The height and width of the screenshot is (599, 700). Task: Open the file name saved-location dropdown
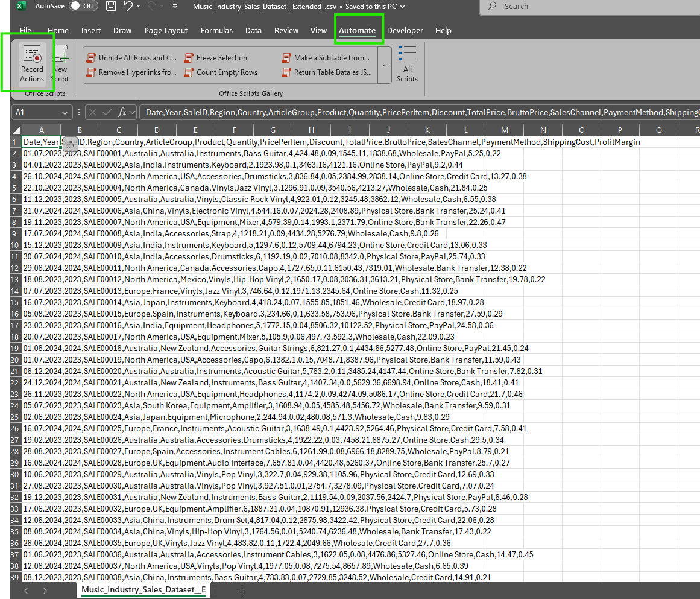point(403,6)
